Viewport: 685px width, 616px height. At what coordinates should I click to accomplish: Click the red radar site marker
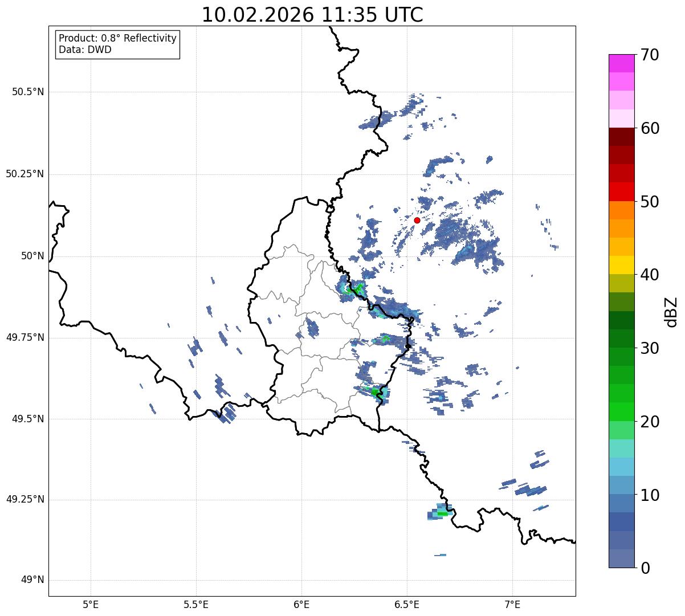[x=417, y=220]
